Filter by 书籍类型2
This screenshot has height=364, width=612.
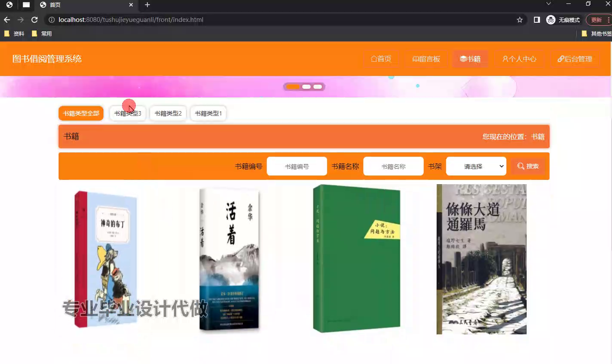point(168,113)
